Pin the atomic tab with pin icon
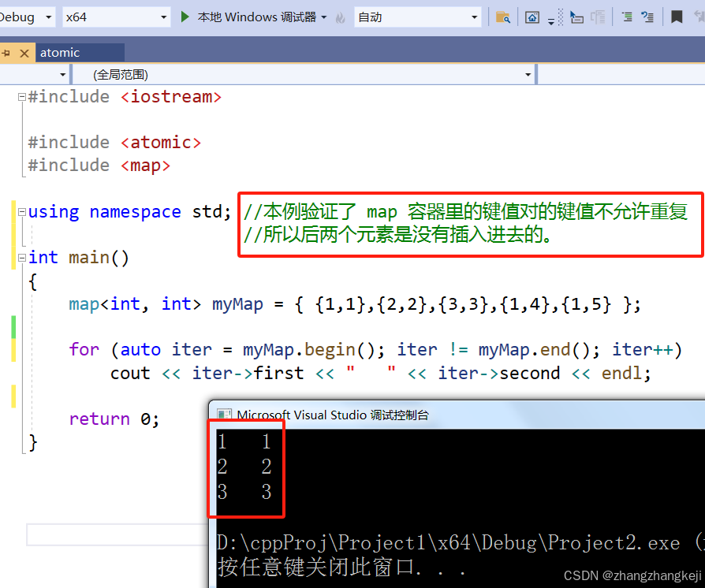Image resolution: width=705 pixels, height=588 pixels. [x=6, y=53]
